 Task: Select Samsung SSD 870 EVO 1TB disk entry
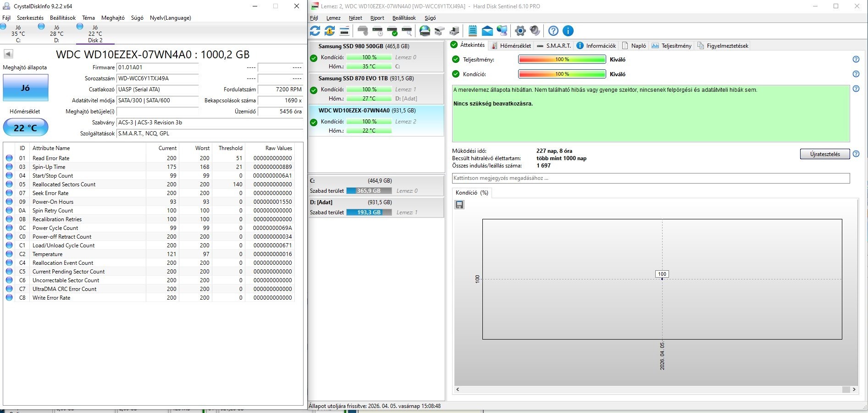click(x=376, y=89)
